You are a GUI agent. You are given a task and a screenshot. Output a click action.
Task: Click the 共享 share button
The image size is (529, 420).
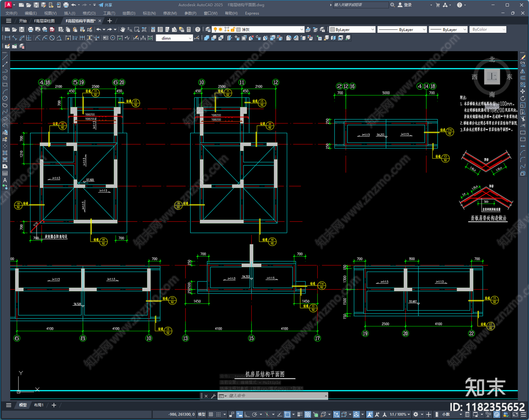[x=105, y=5]
